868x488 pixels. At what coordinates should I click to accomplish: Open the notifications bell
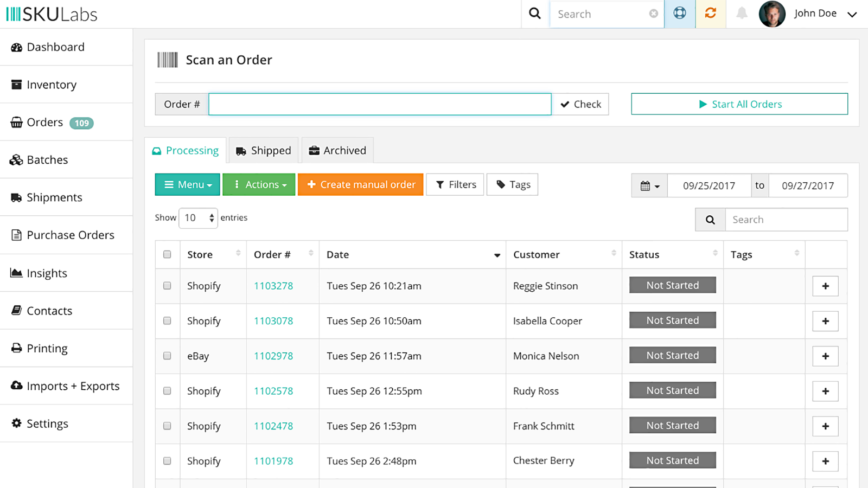pos(742,14)
